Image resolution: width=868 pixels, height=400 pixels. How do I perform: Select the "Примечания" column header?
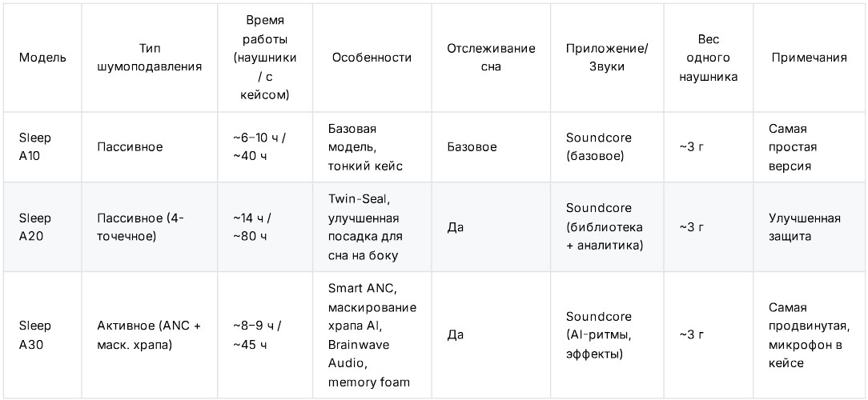tap(809, 58)
